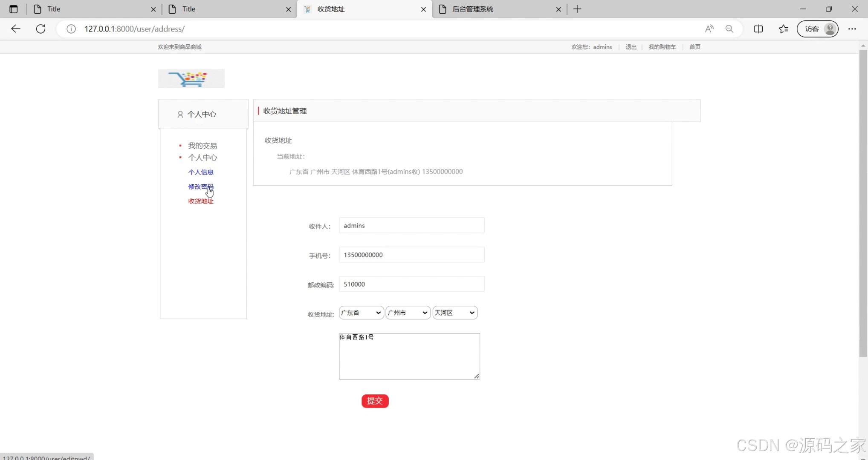Open the browser settings ellipsis menu
Image resolution: width=868 pixels, height=460 pixels.
(x=852, y=29)
